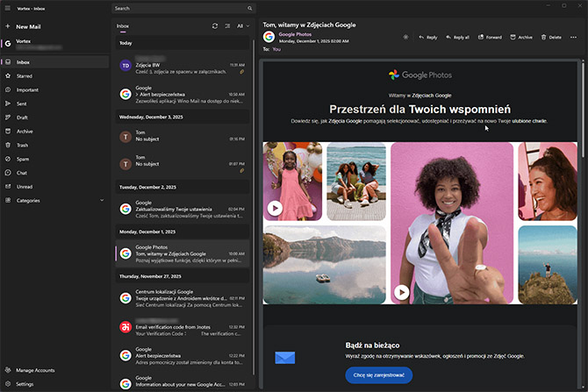Open Manage Accounts

coord(35,370)
